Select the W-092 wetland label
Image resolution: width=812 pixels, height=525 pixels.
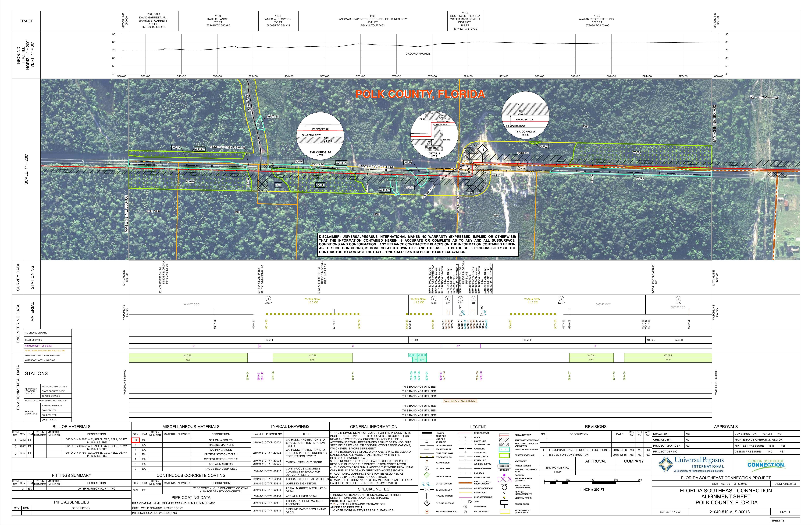544,147
